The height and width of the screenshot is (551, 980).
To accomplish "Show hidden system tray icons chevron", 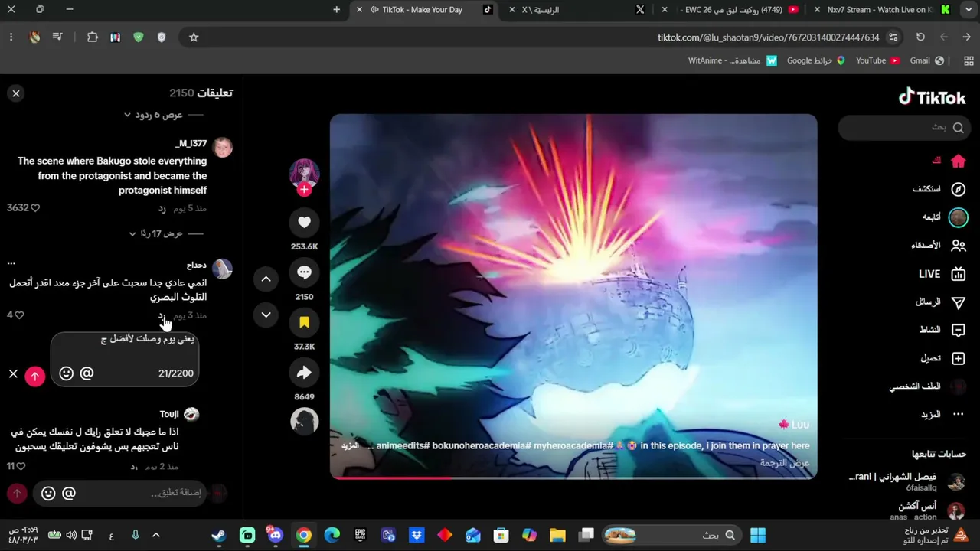I will [156, 535].
